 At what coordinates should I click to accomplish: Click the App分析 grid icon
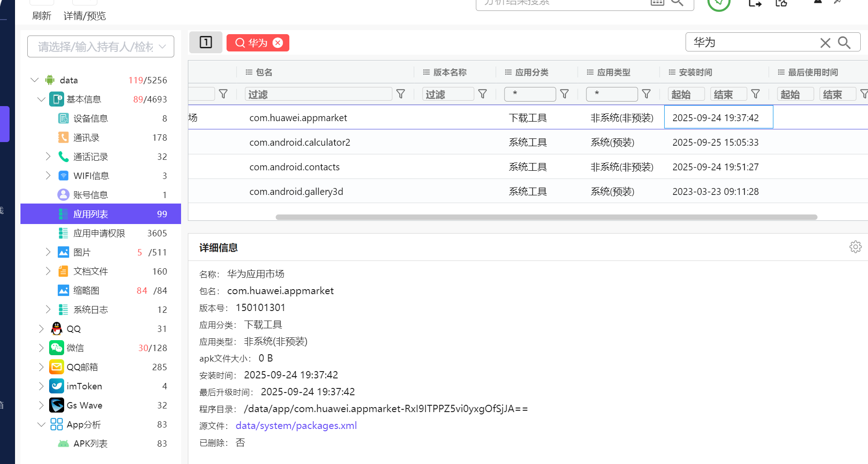56,424
